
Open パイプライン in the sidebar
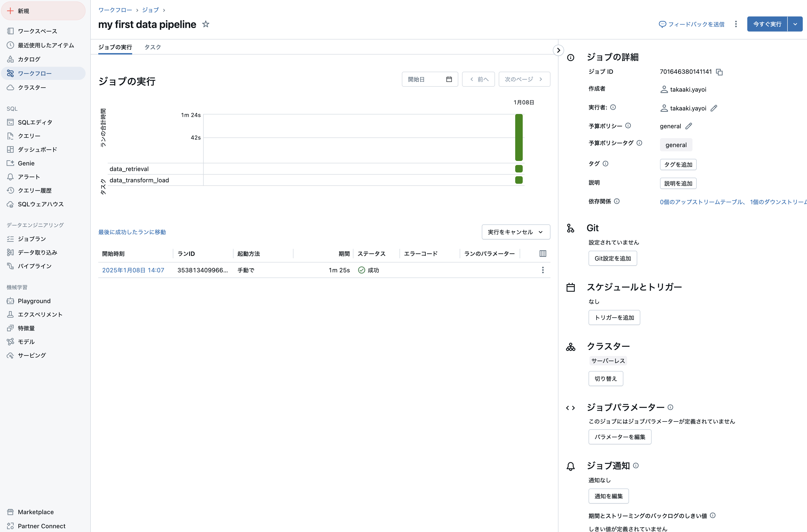[35, 266]
